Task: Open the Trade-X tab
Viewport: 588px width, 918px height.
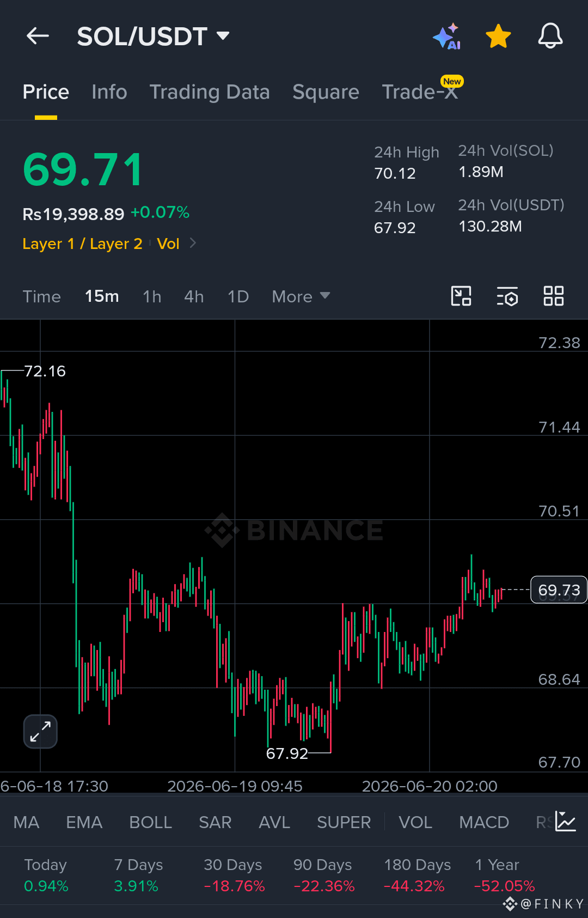Action: coord(420,92)
